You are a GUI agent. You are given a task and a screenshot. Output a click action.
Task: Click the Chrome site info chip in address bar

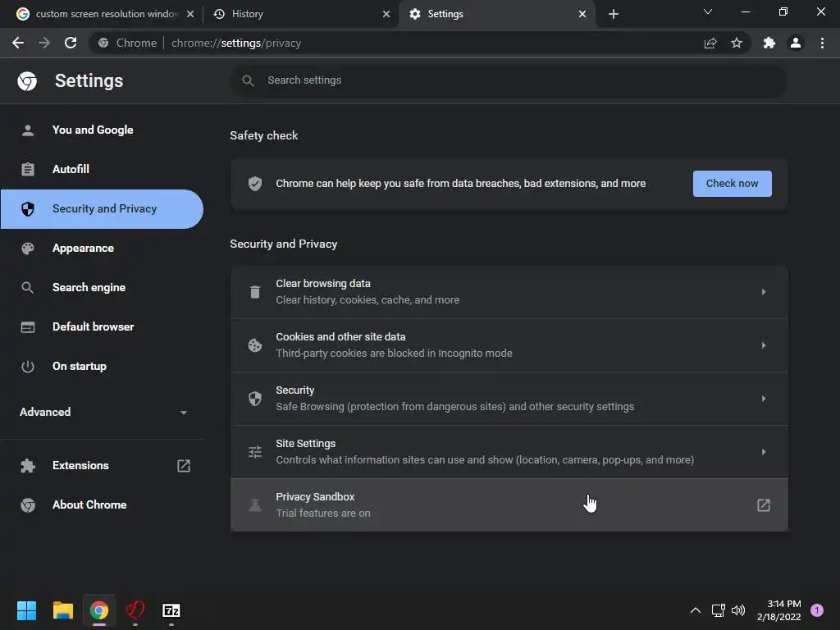(127, 43)
